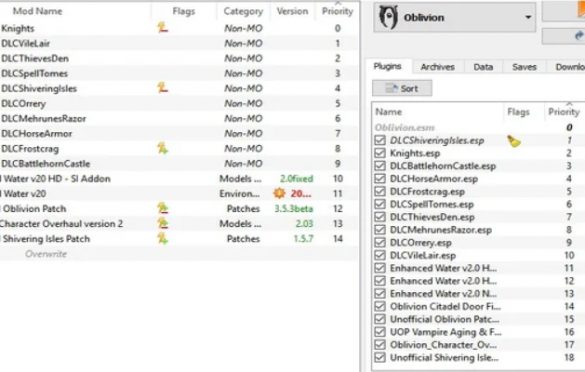Viewport: 585px width, 372px height.
Task: Switch to the Archives tab
Action: (438, 67)
